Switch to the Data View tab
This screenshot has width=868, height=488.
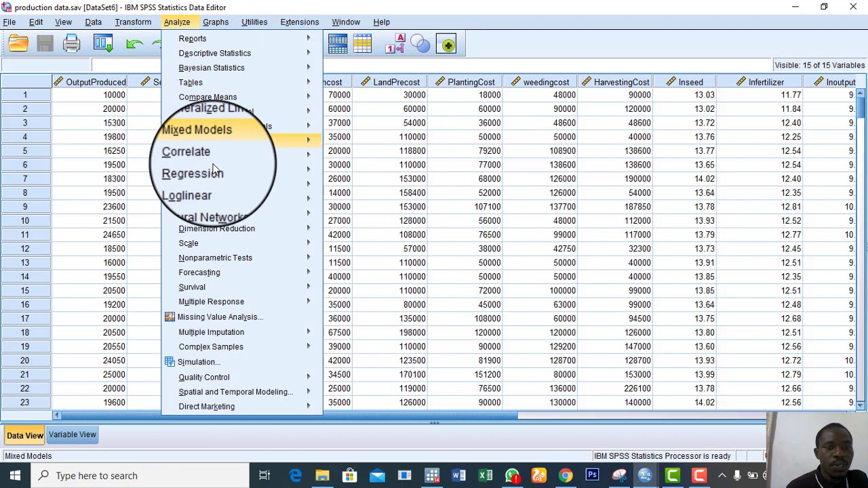click(25, 435)
